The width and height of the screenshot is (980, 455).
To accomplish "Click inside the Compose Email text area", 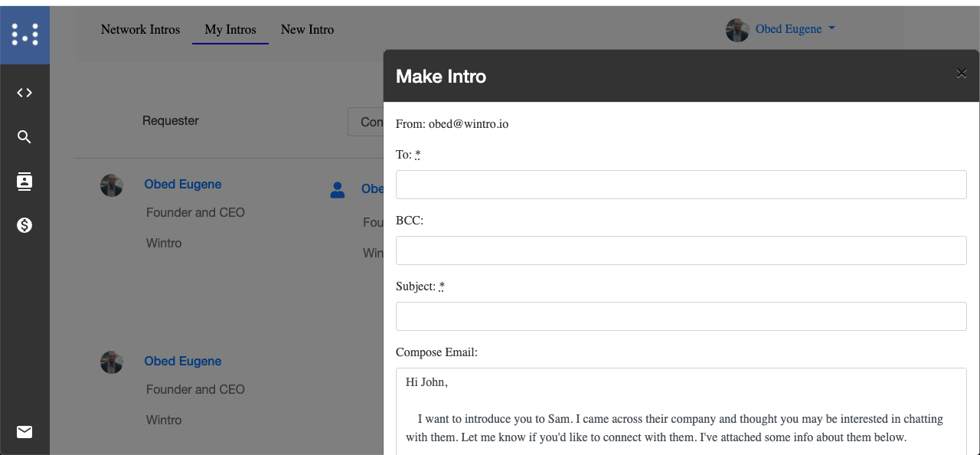I will [x=681, y=411].
